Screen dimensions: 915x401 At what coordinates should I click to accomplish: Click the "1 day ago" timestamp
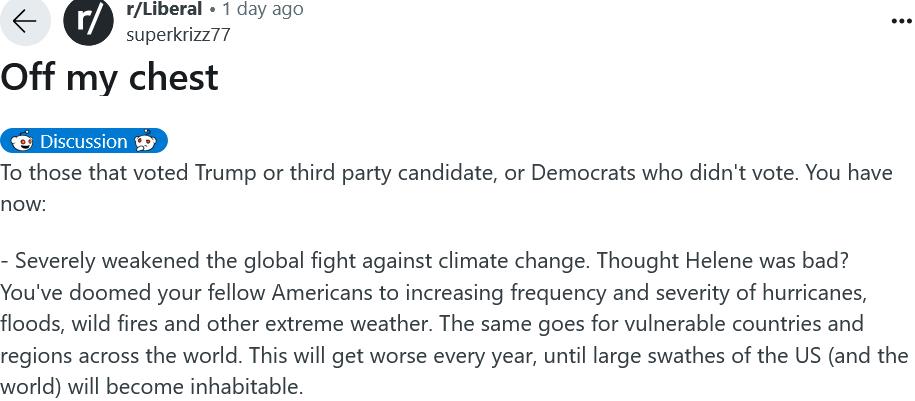tap(262, 9)
